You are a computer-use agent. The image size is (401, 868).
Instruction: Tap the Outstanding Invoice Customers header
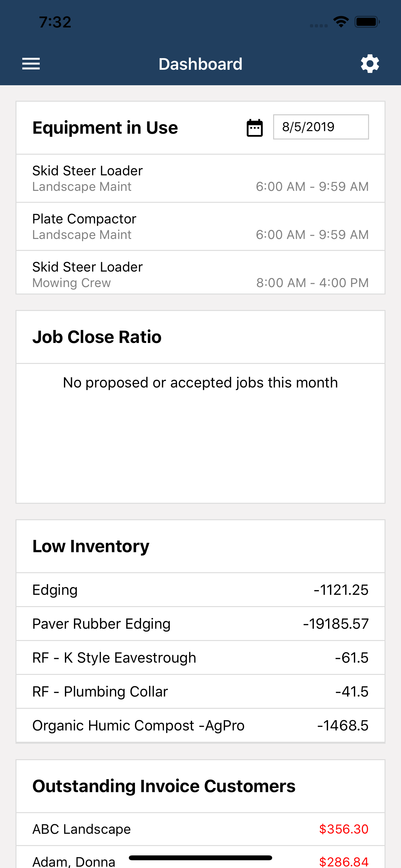pyautogui.click(x=164, y=786)
